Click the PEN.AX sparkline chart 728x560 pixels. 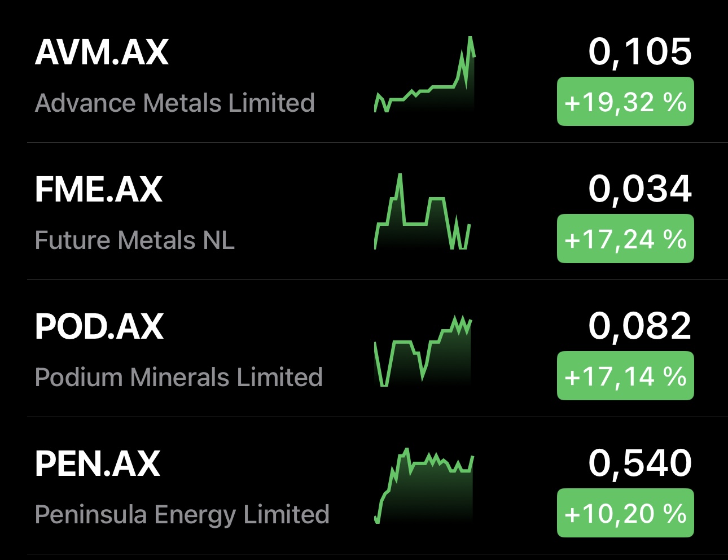click(x=424, y=487)
